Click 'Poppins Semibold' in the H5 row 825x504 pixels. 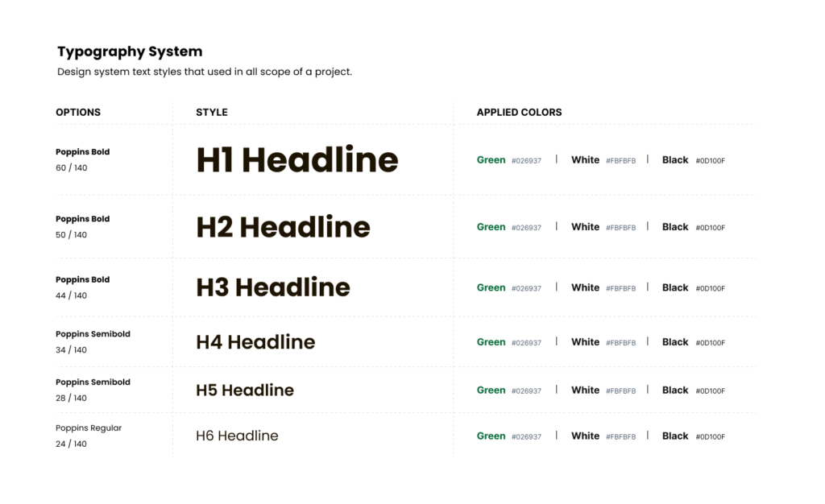(x=93, y=382)
